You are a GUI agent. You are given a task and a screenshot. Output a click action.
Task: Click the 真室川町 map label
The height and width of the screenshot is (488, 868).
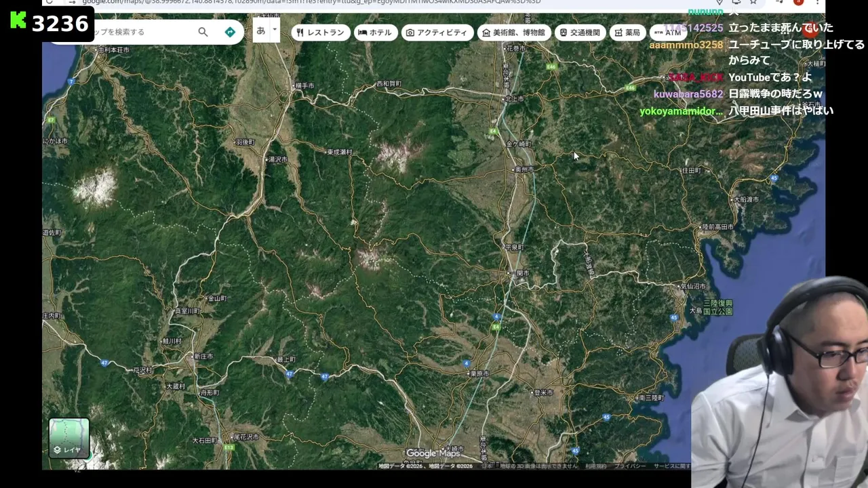click(x=188, y=311)
